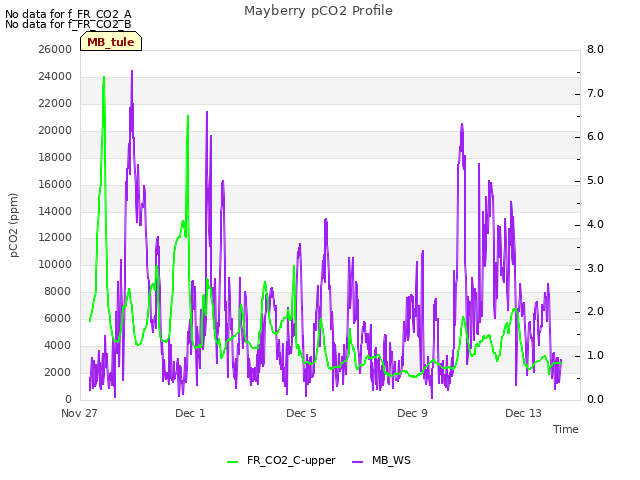The height and width of the screenshot is (480, 640).
Task: Click the 18000 left axis value
Action: (x=55, y=157)
